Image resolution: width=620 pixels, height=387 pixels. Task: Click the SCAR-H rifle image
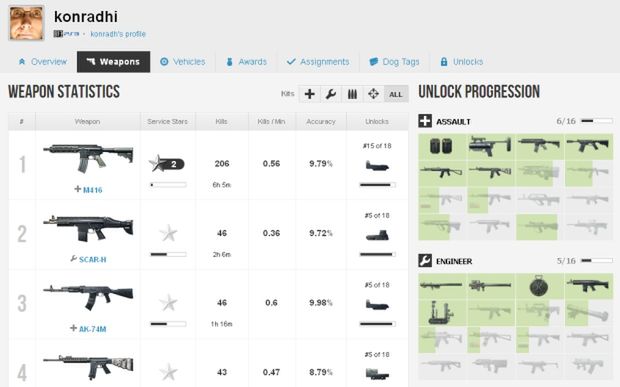[x=88, y=228]
